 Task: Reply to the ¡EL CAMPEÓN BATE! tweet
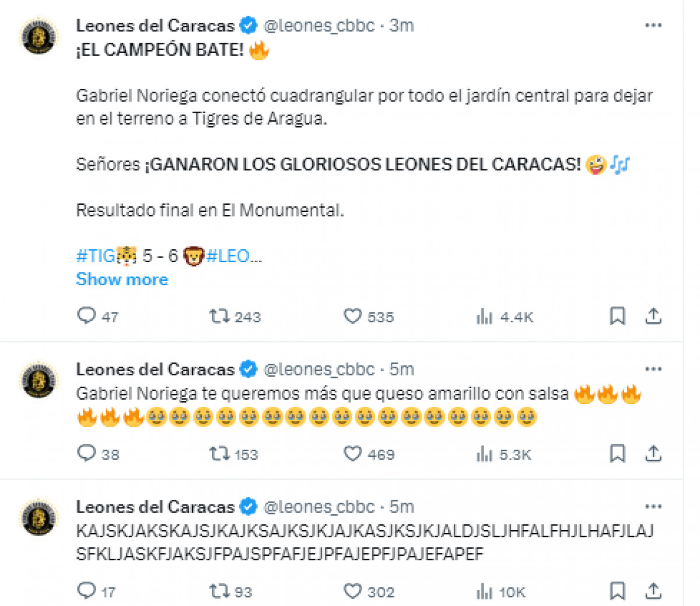[86, 316]
